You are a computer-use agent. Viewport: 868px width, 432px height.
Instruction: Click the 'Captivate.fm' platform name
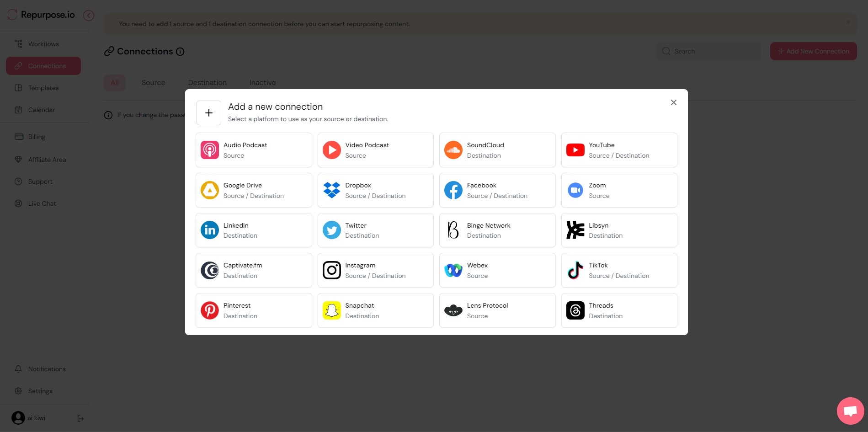point(243,265)
